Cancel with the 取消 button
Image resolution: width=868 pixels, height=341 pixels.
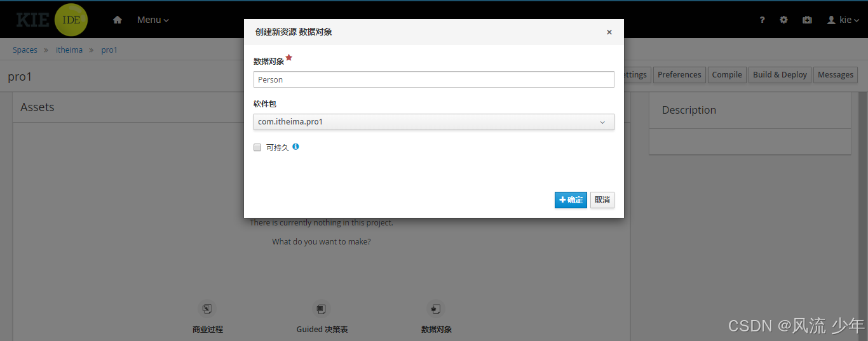tap(602, 200)
